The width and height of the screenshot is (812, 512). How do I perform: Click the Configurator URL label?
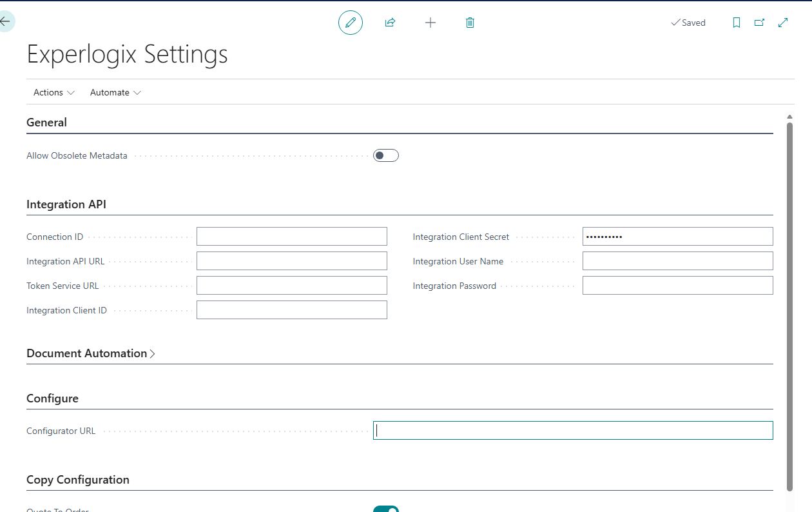61,431
